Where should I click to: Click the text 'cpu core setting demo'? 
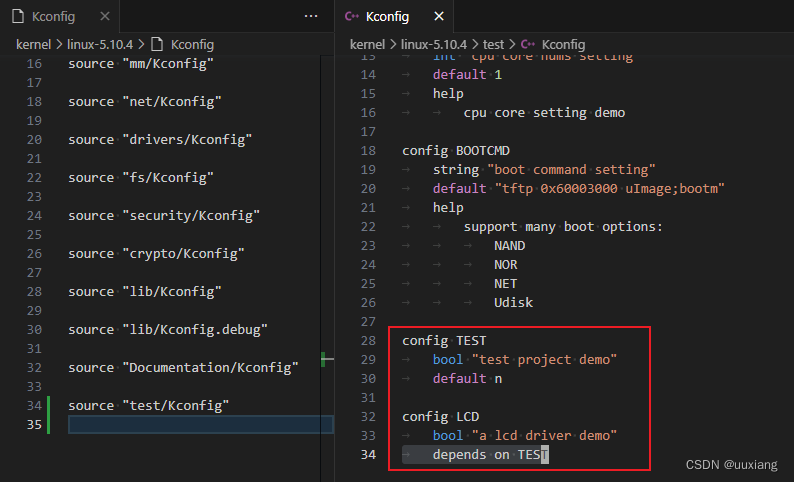coord(544,112)
